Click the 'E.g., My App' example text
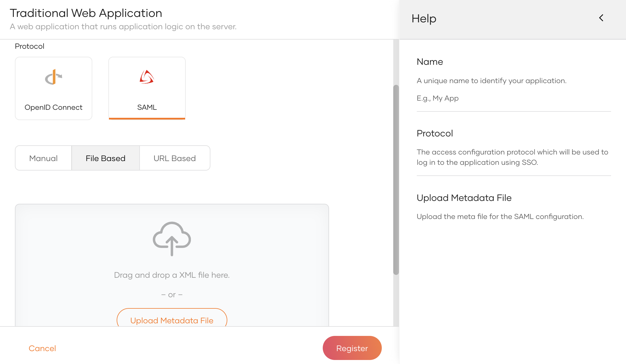The width and height of the screenshot is (626, 364). (x=438, y=98)
